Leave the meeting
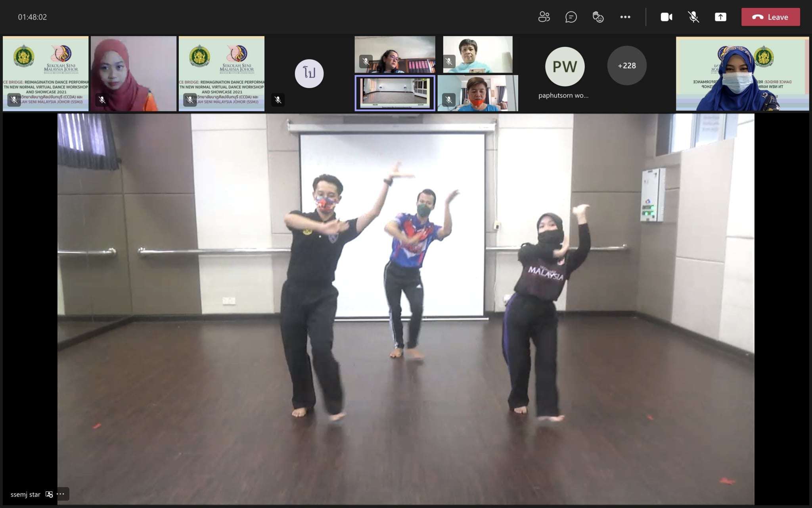This screenshot has height=508, width=812. click(x=770, y=17)
